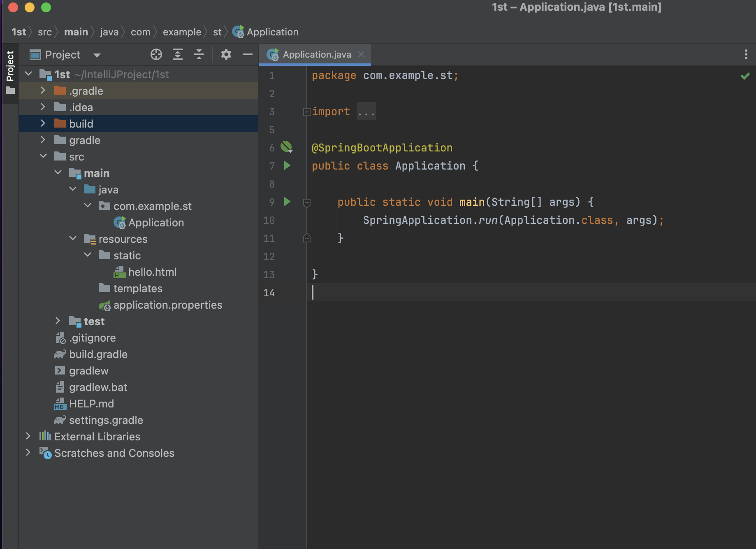Click the Spring bean gutter icon on line 6
The height and width of the screenshot is (549, 756).
pyautogui.click(x=286, y=147)
